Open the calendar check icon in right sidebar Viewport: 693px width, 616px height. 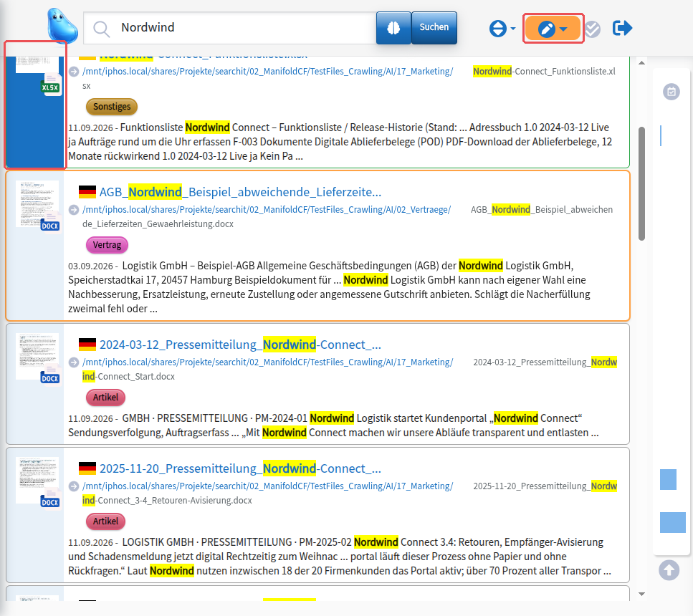672,92
